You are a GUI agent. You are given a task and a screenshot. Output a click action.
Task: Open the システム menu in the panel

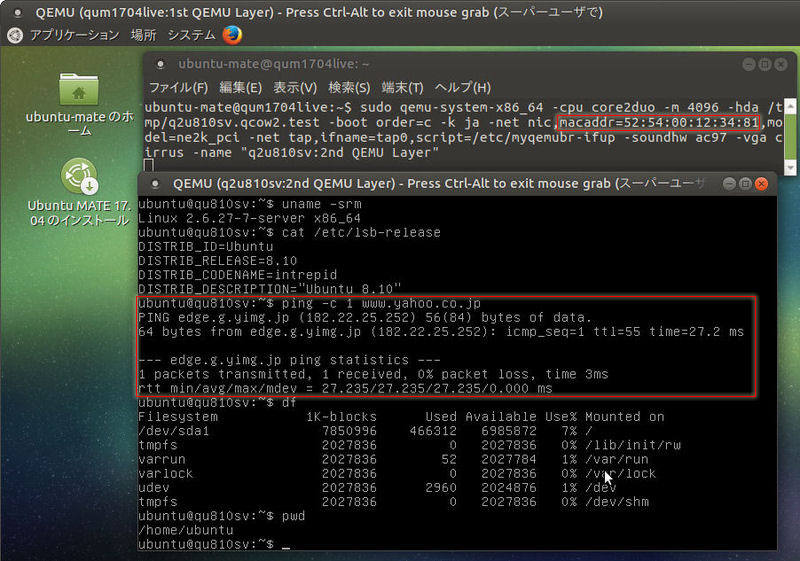[x=191, y=35]
